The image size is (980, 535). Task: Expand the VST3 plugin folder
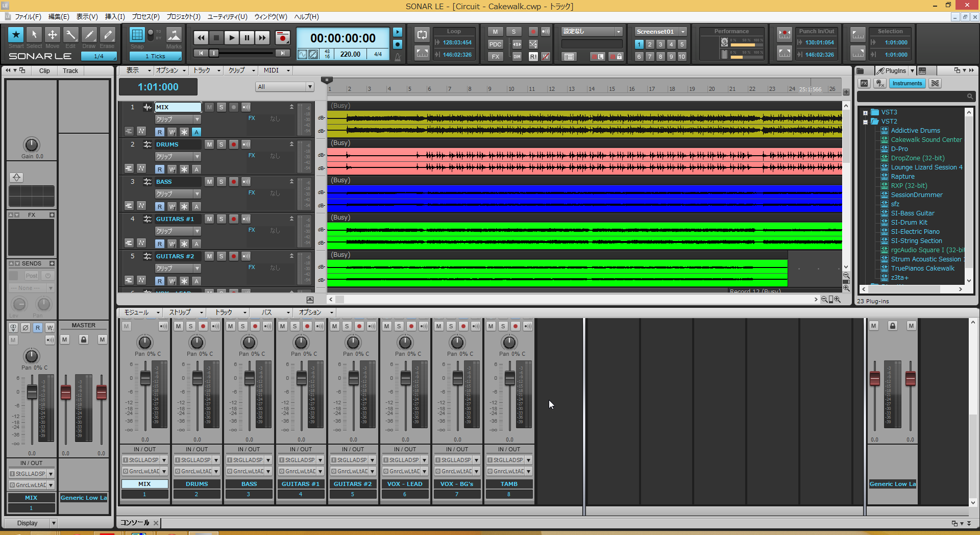pos(866,113)
